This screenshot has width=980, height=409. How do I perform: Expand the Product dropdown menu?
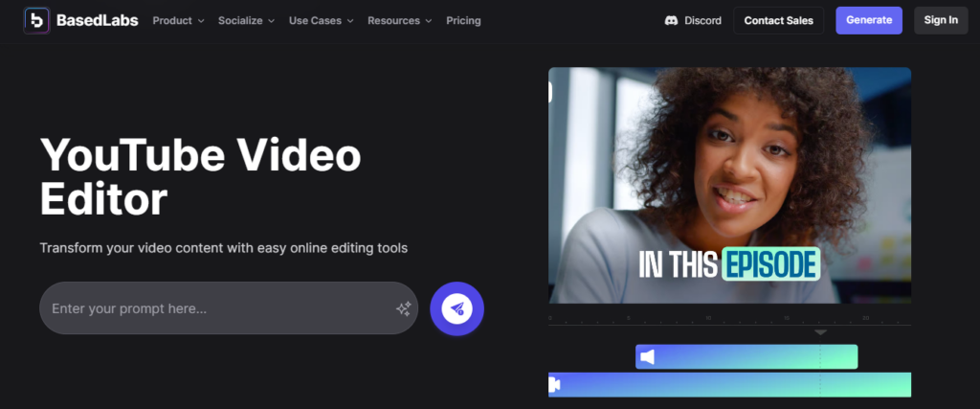pyautogui.click(x=178, y=20)
